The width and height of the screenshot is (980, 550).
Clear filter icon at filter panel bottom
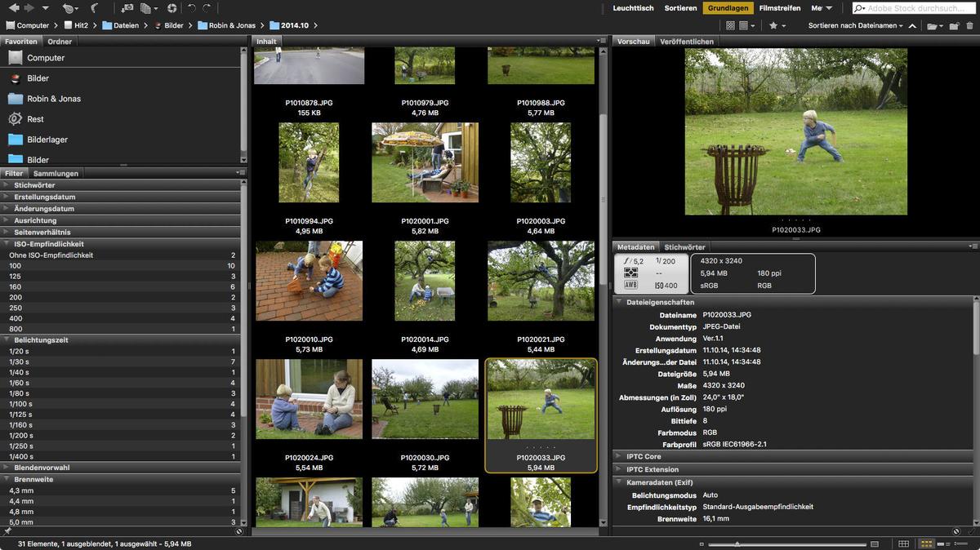coord(238,530)
